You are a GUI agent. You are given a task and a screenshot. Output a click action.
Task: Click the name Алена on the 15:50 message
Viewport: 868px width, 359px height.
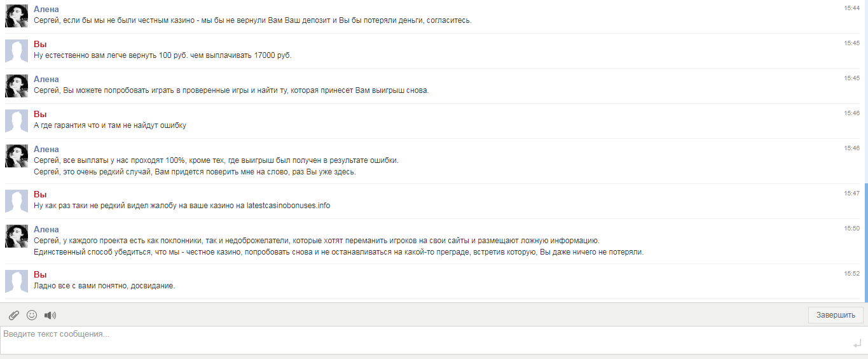46,229
